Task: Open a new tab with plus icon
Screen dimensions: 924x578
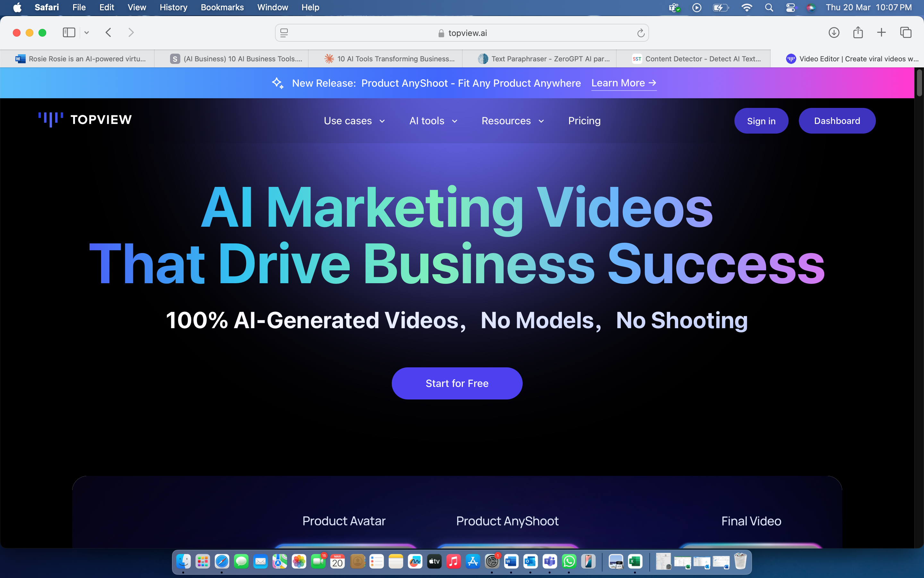Action: [x=881, y=32]
